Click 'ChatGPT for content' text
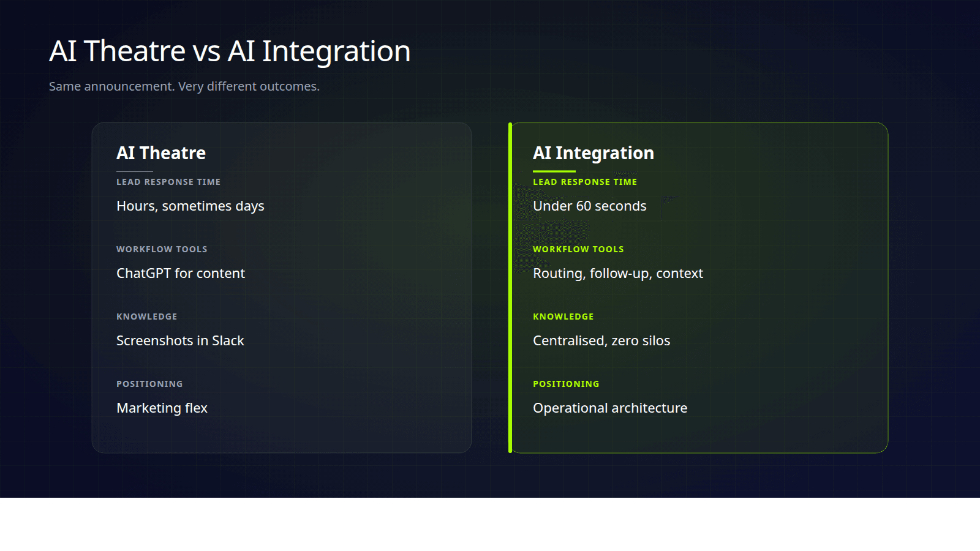The image size is (980, 551). [181, 273]
